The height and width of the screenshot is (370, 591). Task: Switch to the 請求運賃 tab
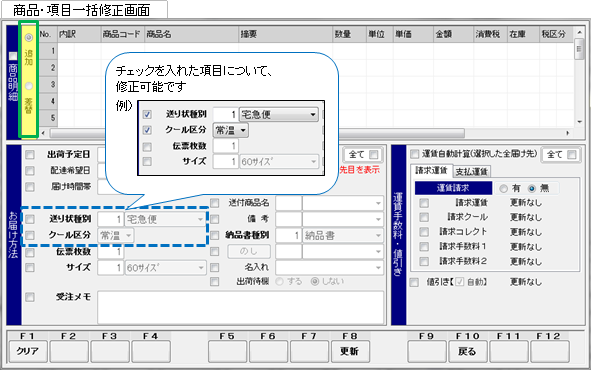tap(431, 171)
